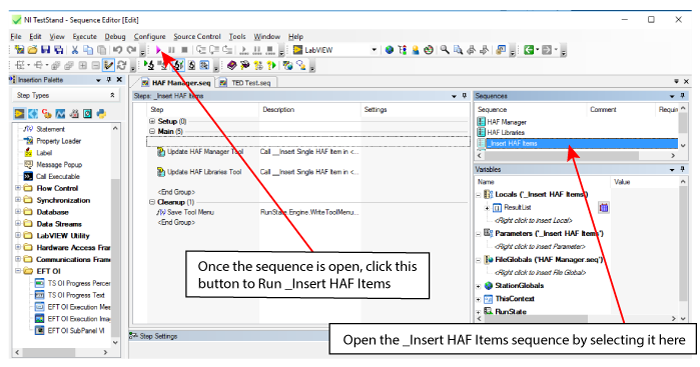The width and height of the screenshot is (700, 367).
Task: Open the Source Control menu
Action: click(x=197, y=37)
